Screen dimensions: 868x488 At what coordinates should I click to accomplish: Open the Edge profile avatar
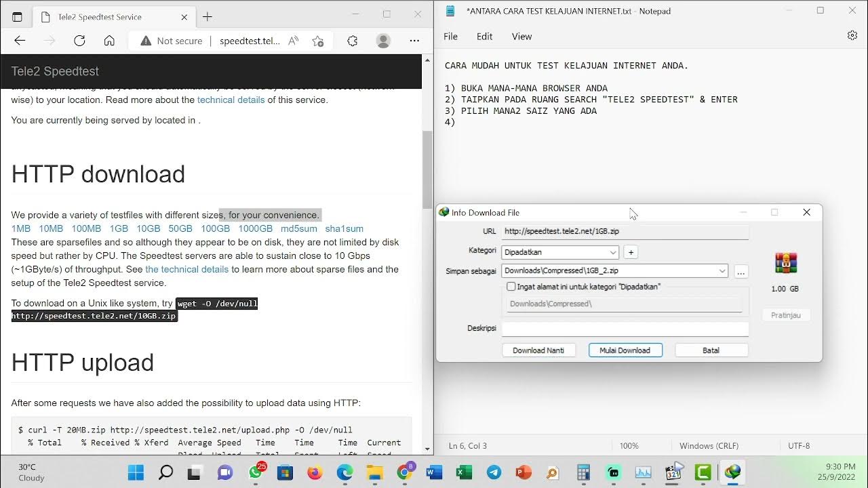tap(383, 41)
